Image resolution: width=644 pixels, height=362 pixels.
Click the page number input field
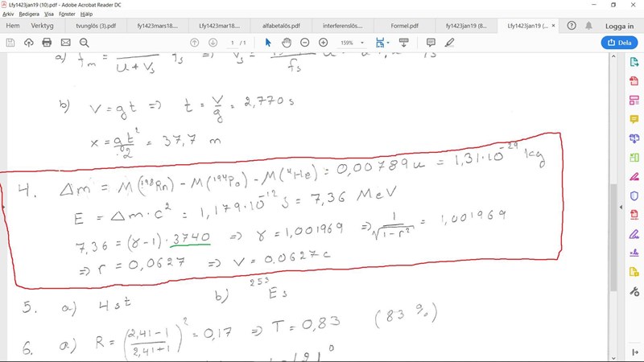click(233, 43)
